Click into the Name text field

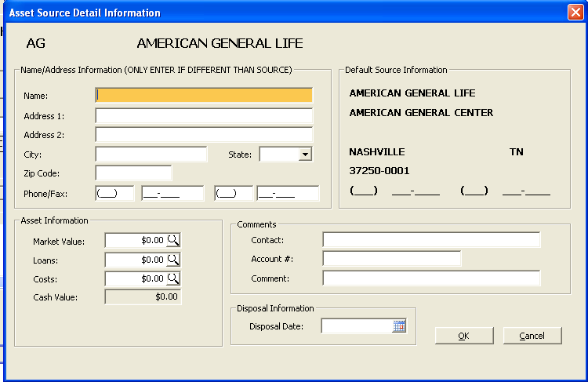tap(204, 95)
